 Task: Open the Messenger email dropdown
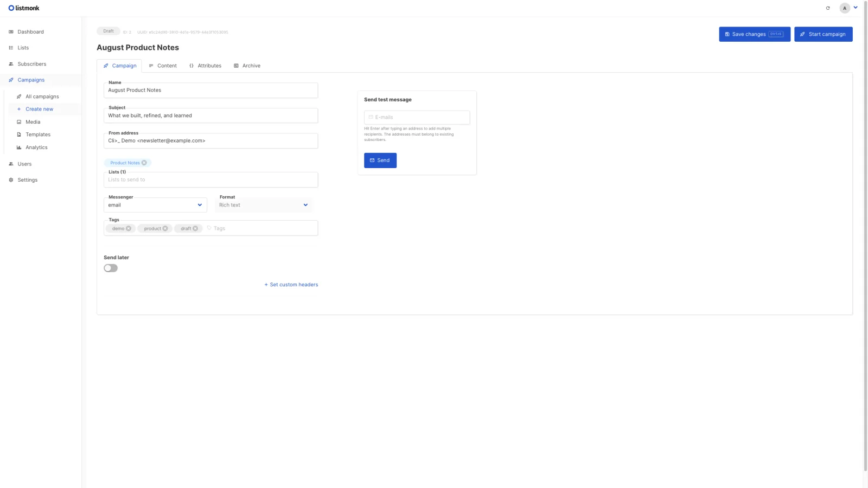[155, 205]
